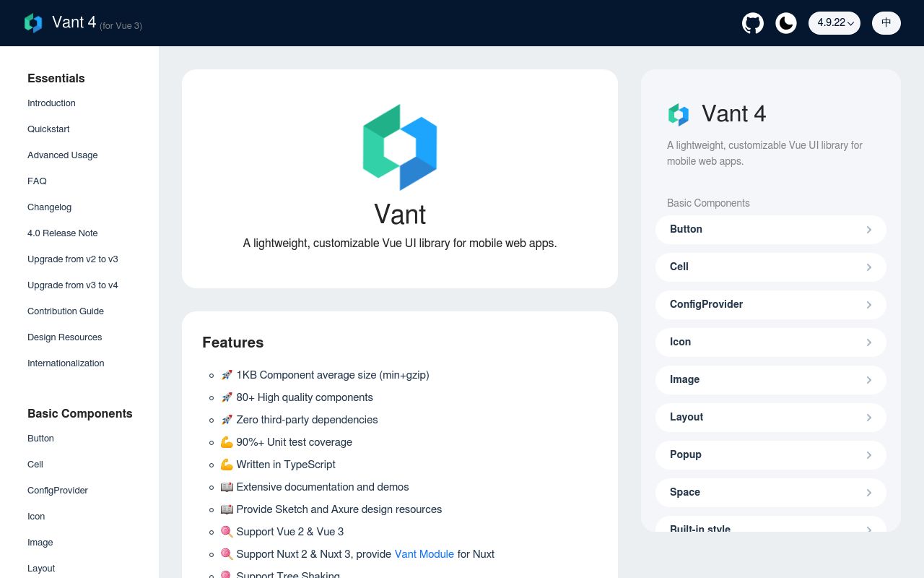Image resolution: width=924 pixels, height=578 pixels.
Task: Toggle dark mode with the moon icon
Action: (x=786, y=23)
